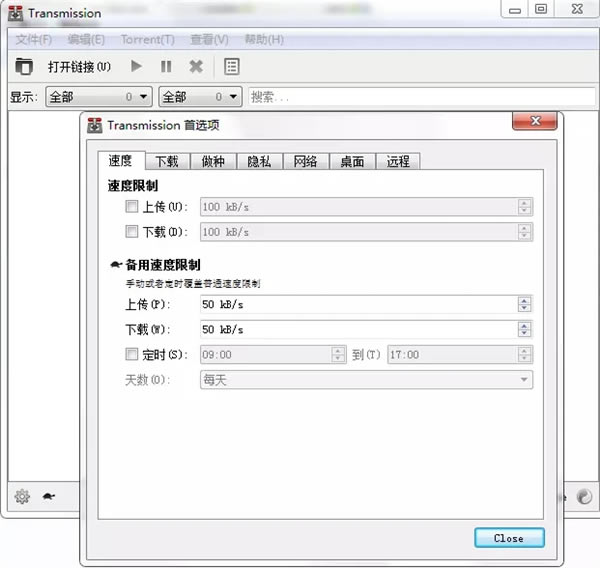The width and height of the screenshot is (600, 568).
Task: Click the 17:00 time spinner arrows
Action: (x=524, y=354)
